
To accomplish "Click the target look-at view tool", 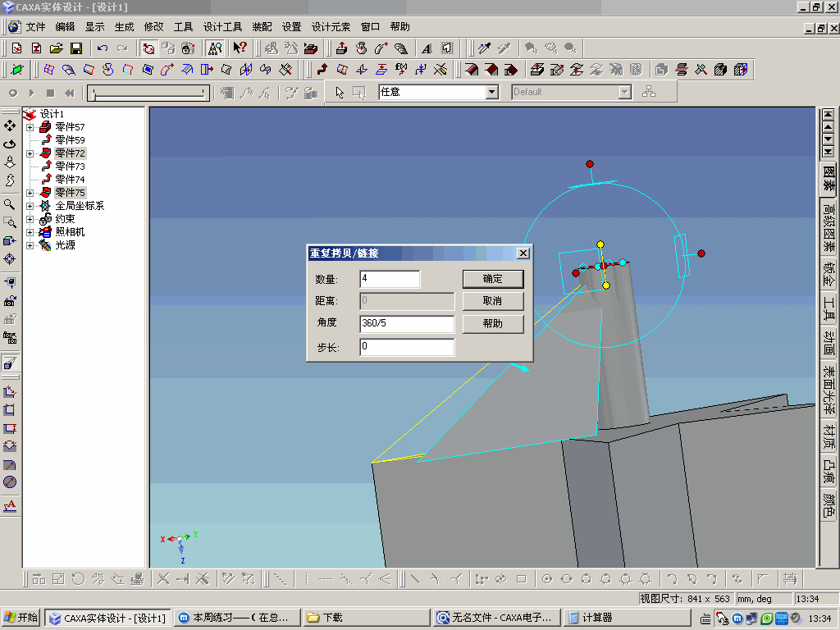I will point(10,259).
